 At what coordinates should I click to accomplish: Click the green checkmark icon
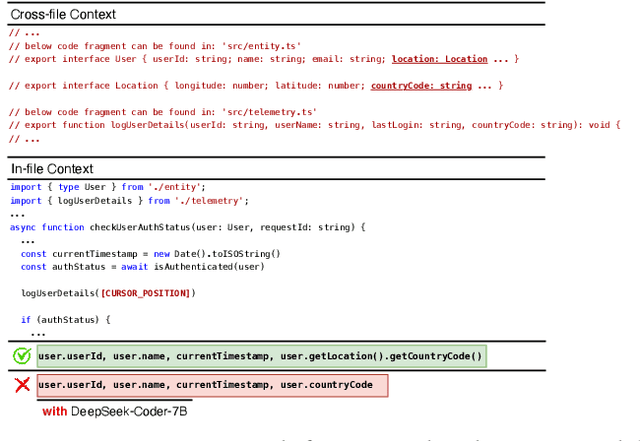[21, 356]
